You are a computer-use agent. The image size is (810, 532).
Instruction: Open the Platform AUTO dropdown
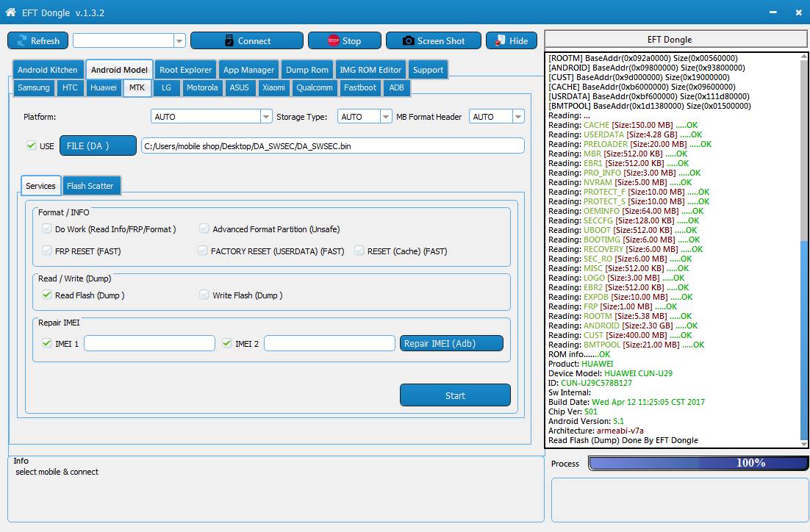coord(211,117)
